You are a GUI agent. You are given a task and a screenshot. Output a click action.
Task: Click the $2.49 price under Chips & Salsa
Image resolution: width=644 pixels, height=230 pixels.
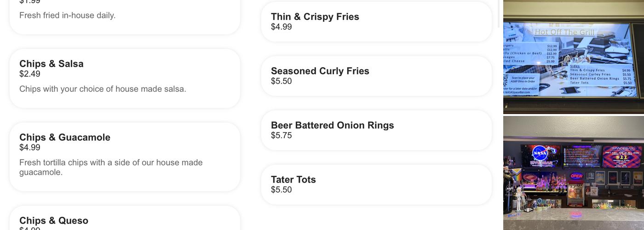click(30, 74)
